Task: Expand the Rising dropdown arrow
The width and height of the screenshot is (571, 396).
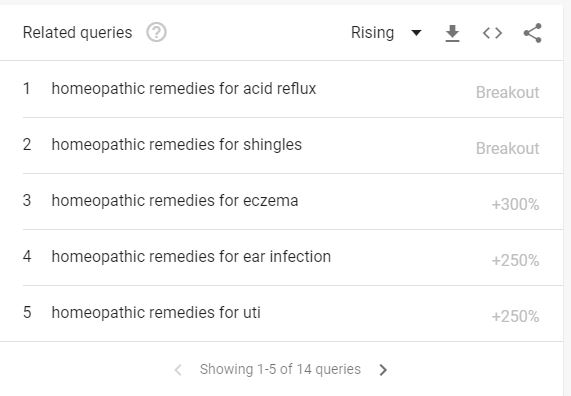Action: [x=416, y=33]
